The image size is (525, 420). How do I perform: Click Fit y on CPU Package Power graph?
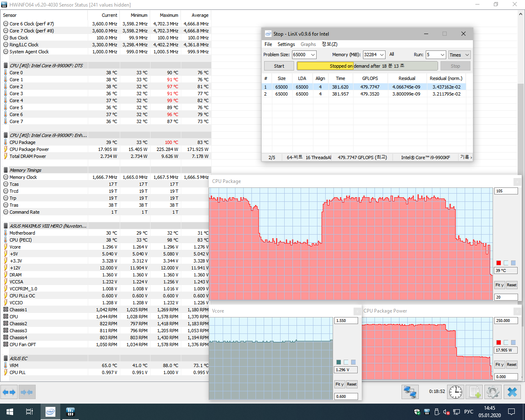[x=500, y=365]
